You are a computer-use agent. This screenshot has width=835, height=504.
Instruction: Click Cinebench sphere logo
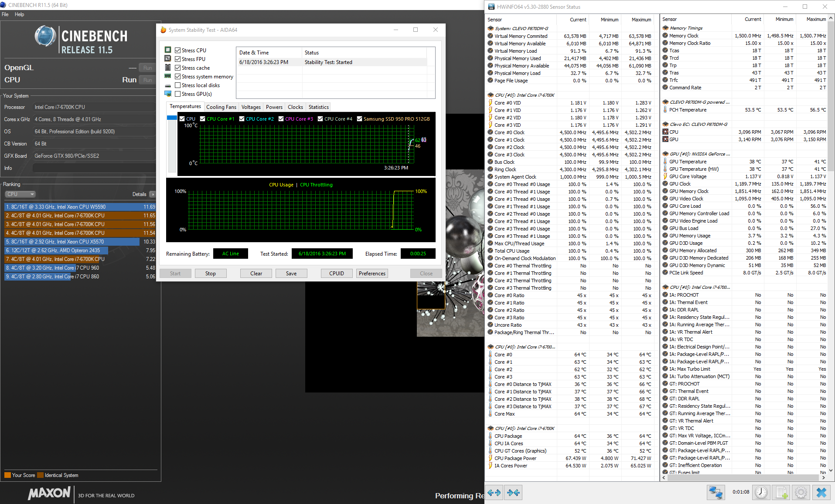(x=45, y=36)
